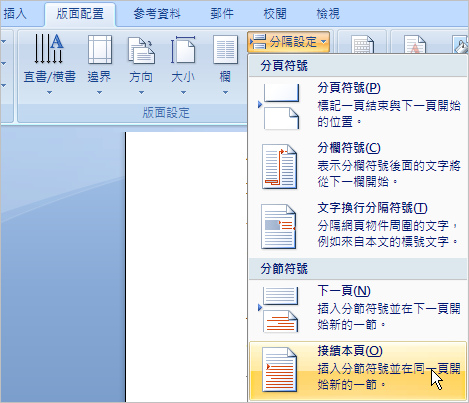Open the 檢視 ribbon tab

coord(328,14)
